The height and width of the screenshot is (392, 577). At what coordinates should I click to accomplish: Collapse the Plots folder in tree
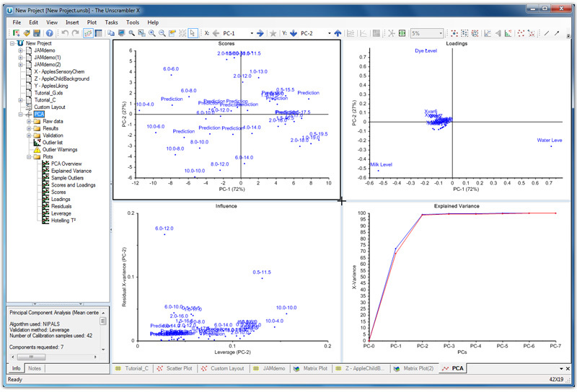click(29, 156)
